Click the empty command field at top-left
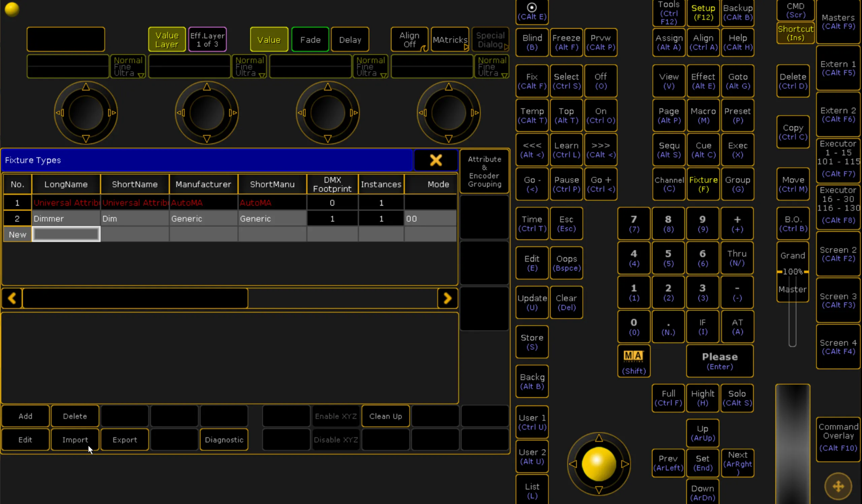862x504 pixels. (66, 39)
